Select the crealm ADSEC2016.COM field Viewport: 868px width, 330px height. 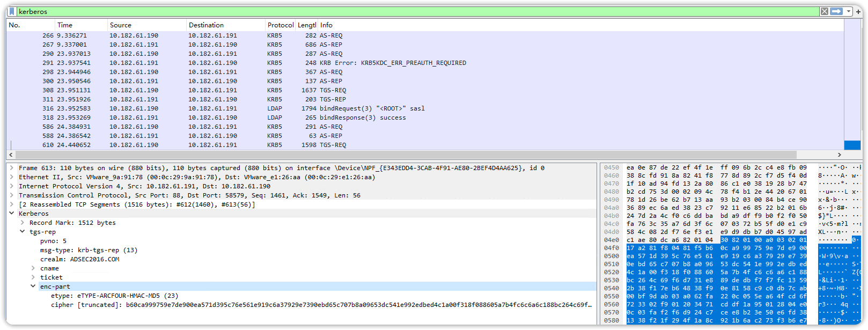click(x=79, y=259)
